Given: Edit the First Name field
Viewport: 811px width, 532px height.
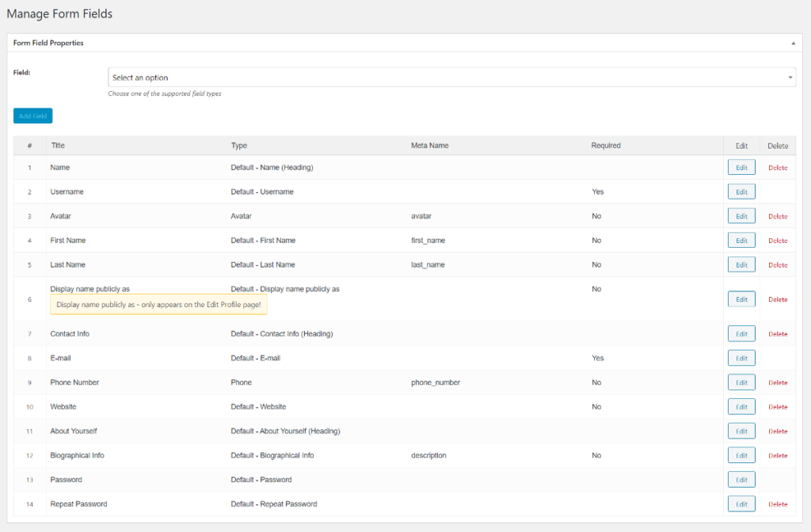Looking at the screenshot, I should pos(741,241).
